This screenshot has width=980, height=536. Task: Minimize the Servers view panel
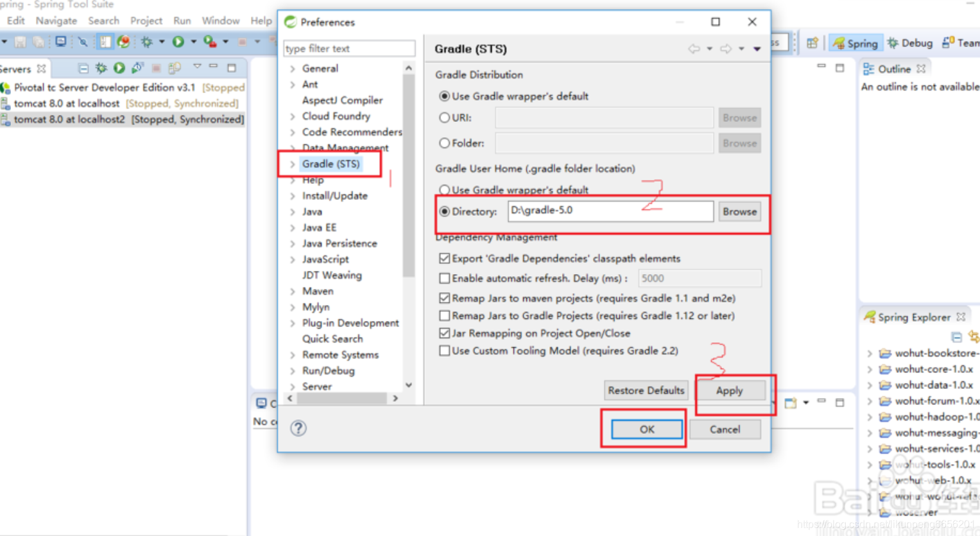[x=214, y=67]
